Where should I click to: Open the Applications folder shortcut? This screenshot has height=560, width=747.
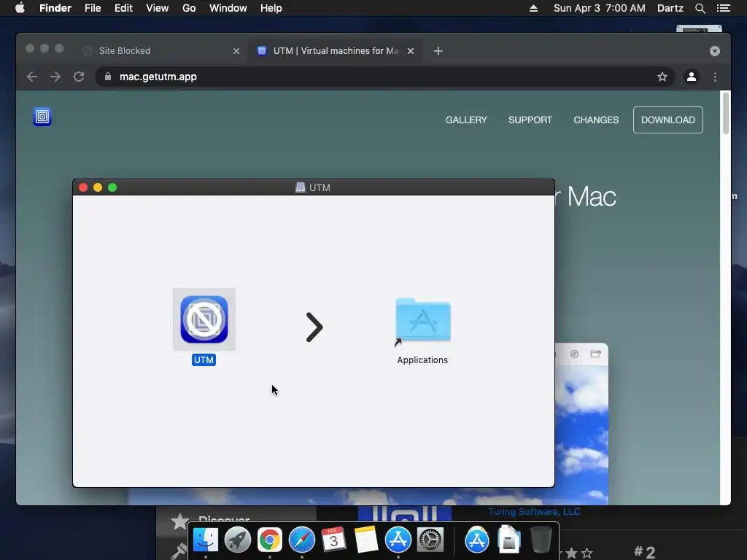(422, 320)
